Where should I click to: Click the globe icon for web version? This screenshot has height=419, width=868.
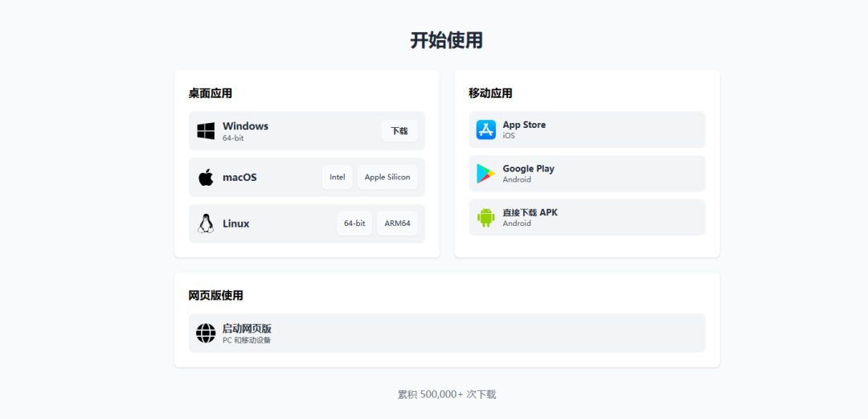pyautogui.click(x=206, y=333)
